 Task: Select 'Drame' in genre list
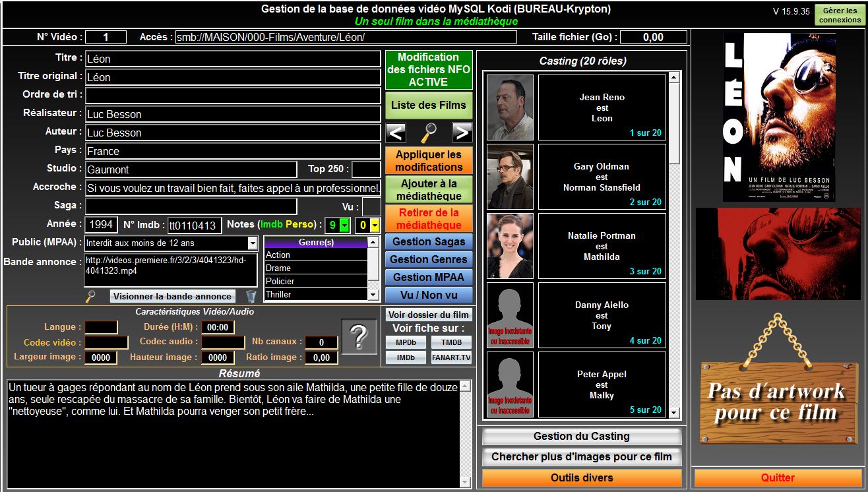pos(316,268)
